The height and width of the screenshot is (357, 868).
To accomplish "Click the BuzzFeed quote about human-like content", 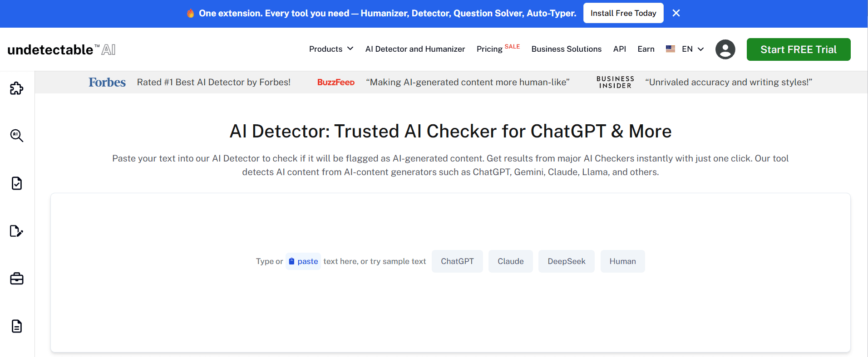I will (468, 82).
